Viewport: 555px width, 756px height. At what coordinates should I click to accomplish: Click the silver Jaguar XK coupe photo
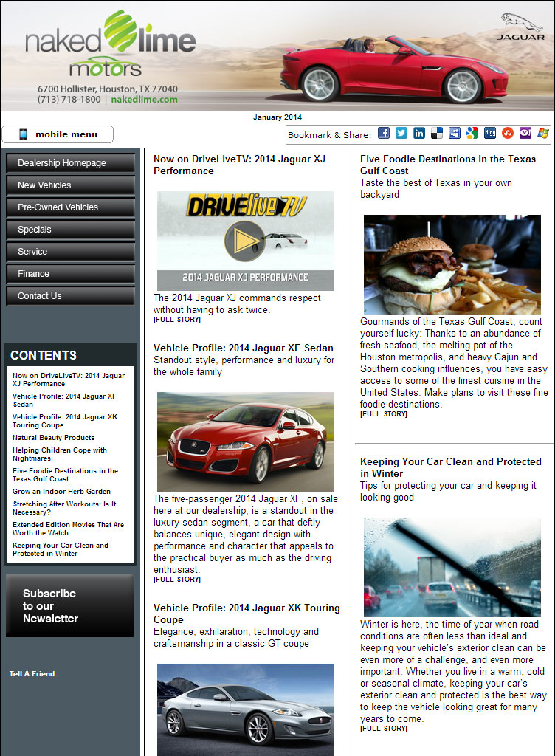pos(246,709)
